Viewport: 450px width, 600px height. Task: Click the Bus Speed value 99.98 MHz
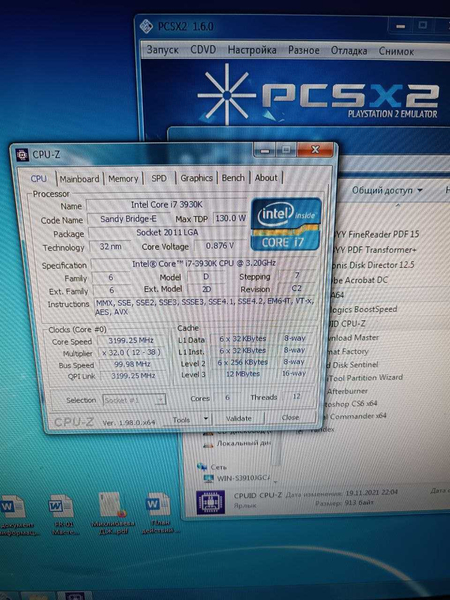132,364
